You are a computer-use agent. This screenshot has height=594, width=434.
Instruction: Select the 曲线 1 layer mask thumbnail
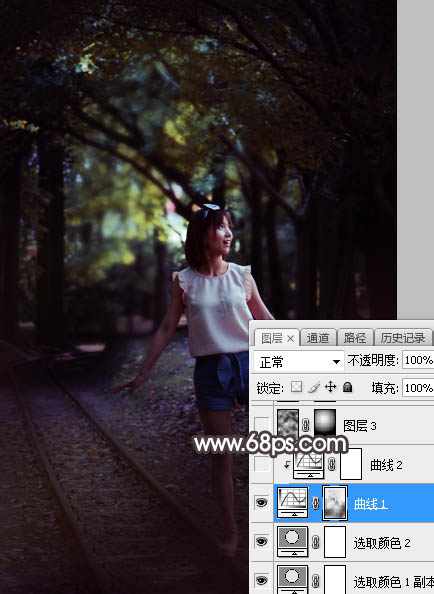[x=335, y=503]
